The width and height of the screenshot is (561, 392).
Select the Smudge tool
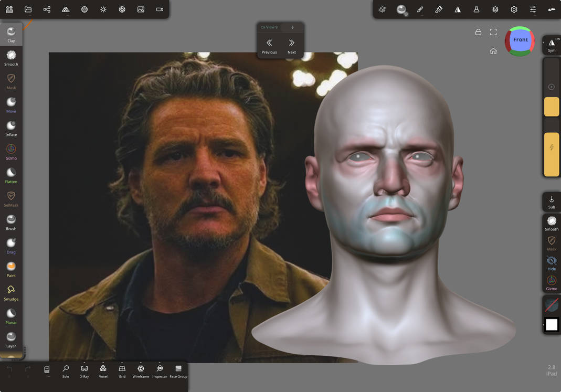point(11,293)
